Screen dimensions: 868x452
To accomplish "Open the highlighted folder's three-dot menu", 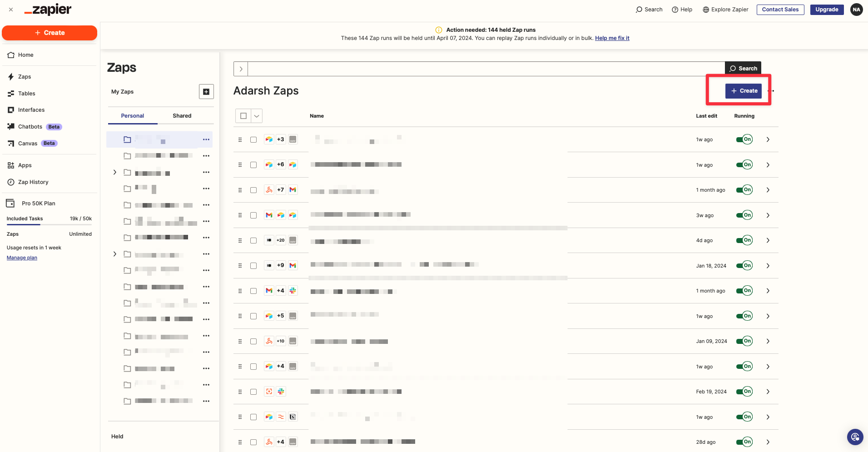I will 206,139.
